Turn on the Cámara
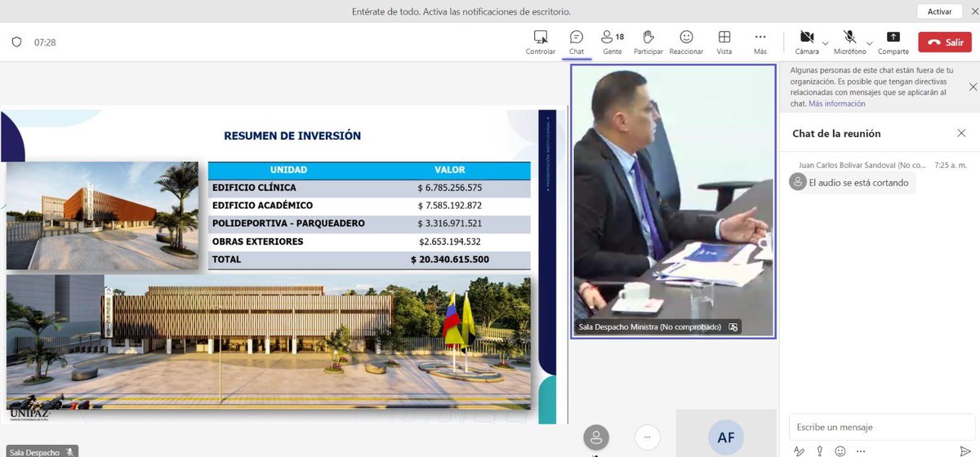Image resolution: width=980 pixels, height=457 pixels. pos(807,42)
